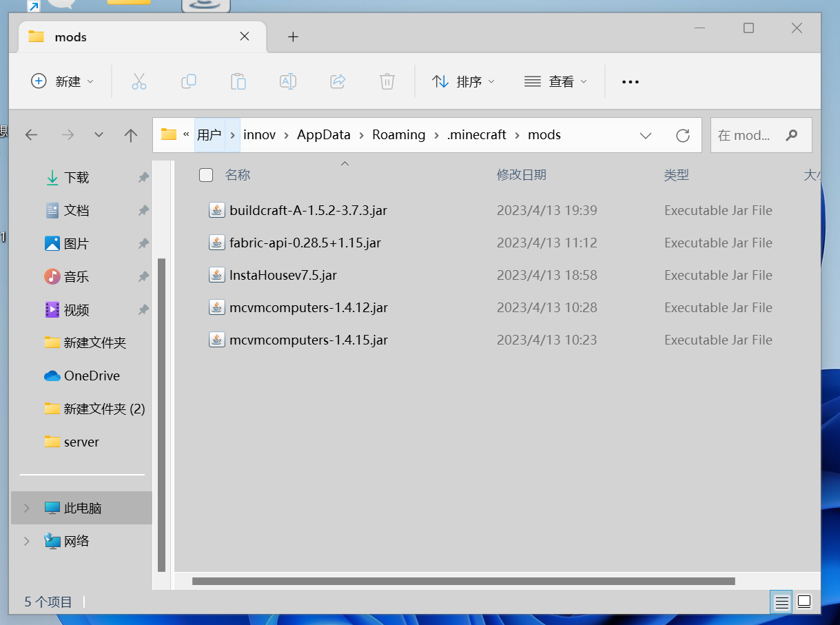Select the buildcraft-A-1.5.2-3.7.3.jar file icon
The image size is (840, 625).
(217, 210)
